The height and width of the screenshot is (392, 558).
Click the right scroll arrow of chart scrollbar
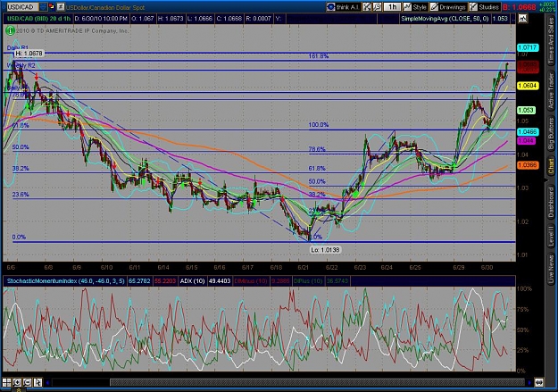pyautogui.click(x=529, y=383)
